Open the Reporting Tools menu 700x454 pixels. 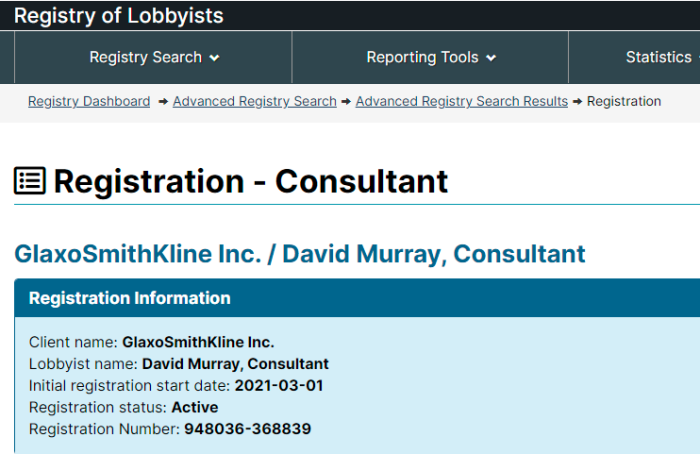[430, 57]
